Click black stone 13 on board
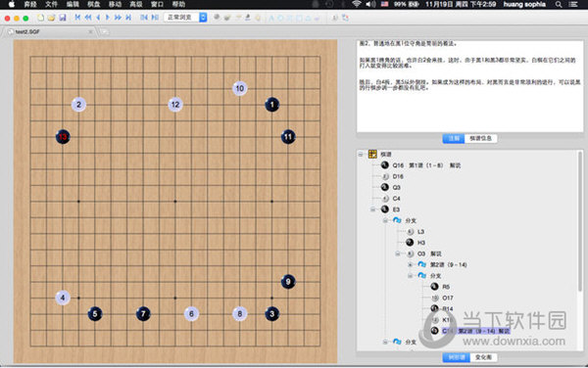The height and width of the screenshot is (368, 588). (63, 137)
